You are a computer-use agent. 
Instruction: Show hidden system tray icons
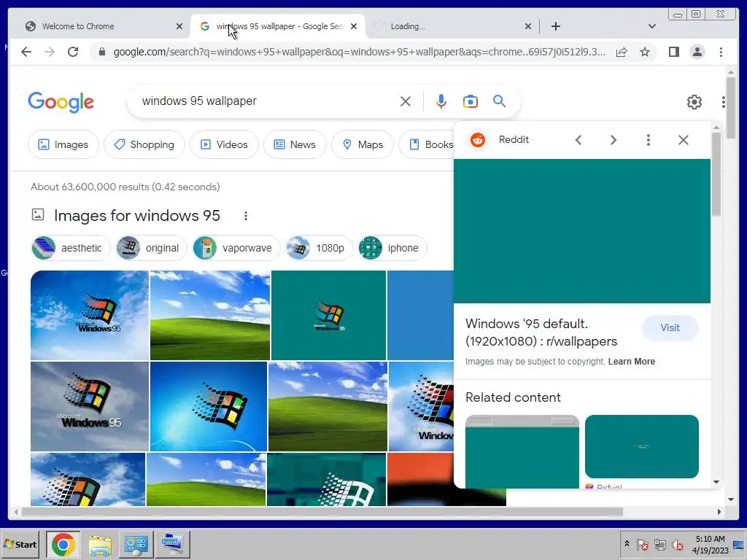coord(627,544)
